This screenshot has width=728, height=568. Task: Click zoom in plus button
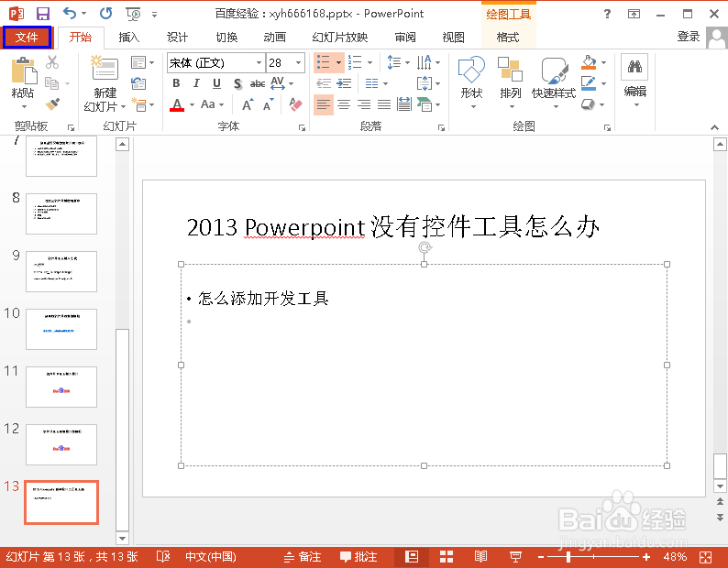(646, 556)
